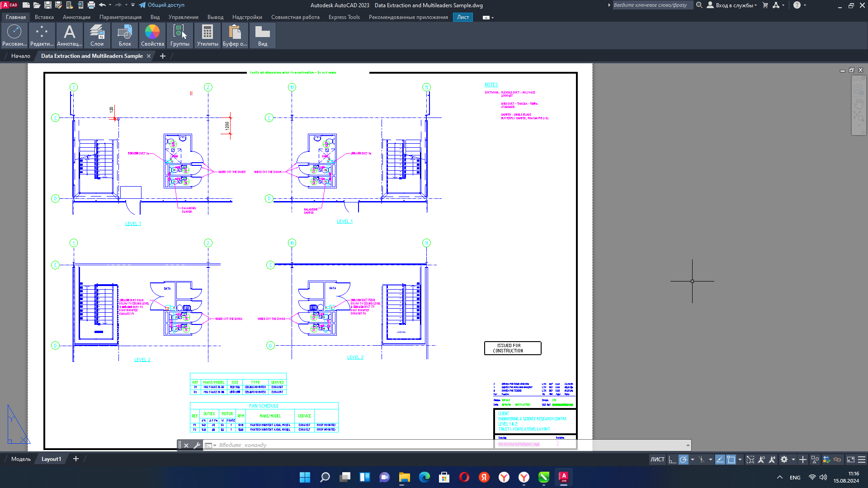Click the wrench icon on command line
The width and height of the screenshot is (868, 488).
pyautogui.click(x=197, y=445)
